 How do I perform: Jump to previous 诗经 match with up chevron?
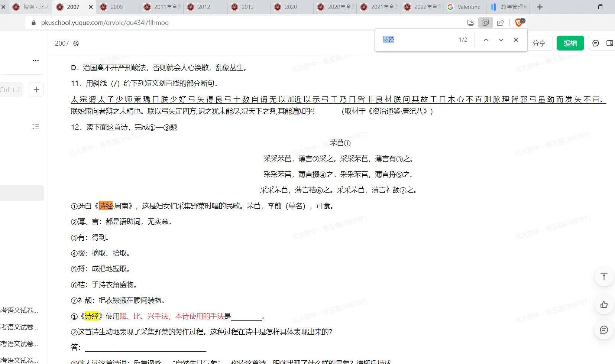coord(486,40)
